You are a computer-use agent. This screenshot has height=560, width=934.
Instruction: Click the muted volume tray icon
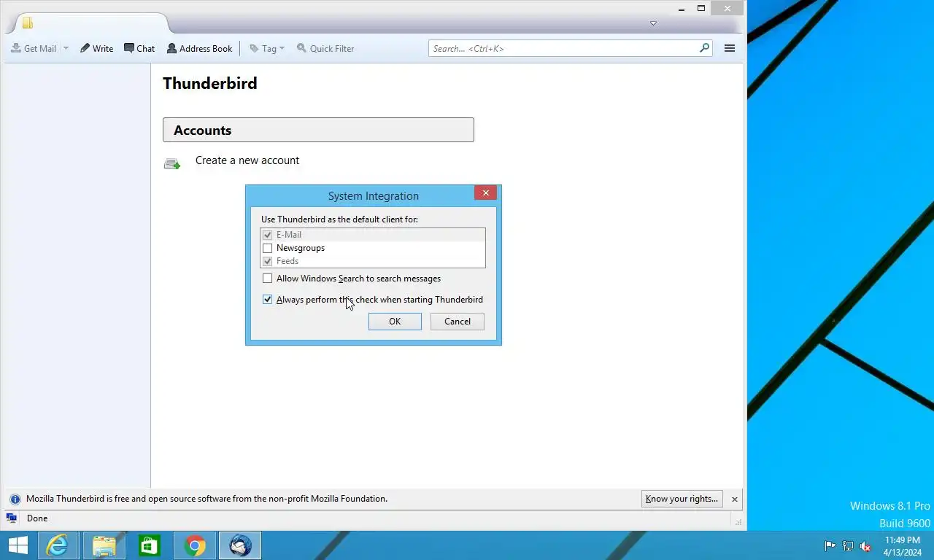pos(865,546)
